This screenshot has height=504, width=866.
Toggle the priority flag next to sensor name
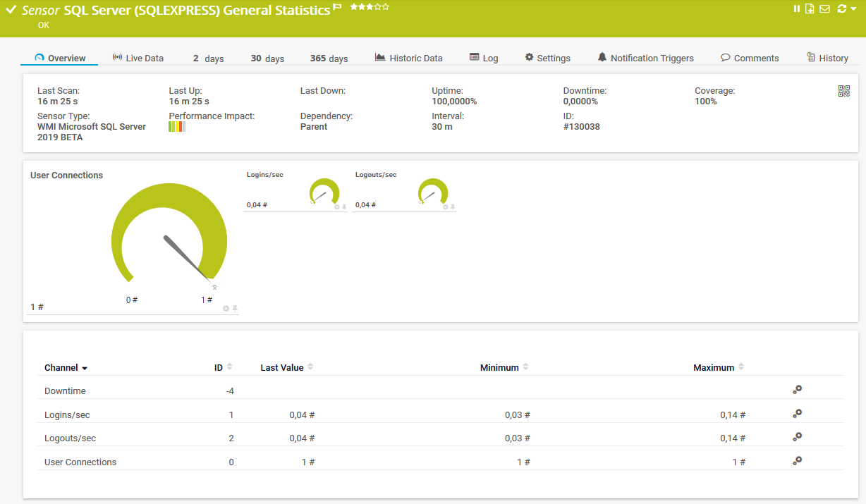337,8
